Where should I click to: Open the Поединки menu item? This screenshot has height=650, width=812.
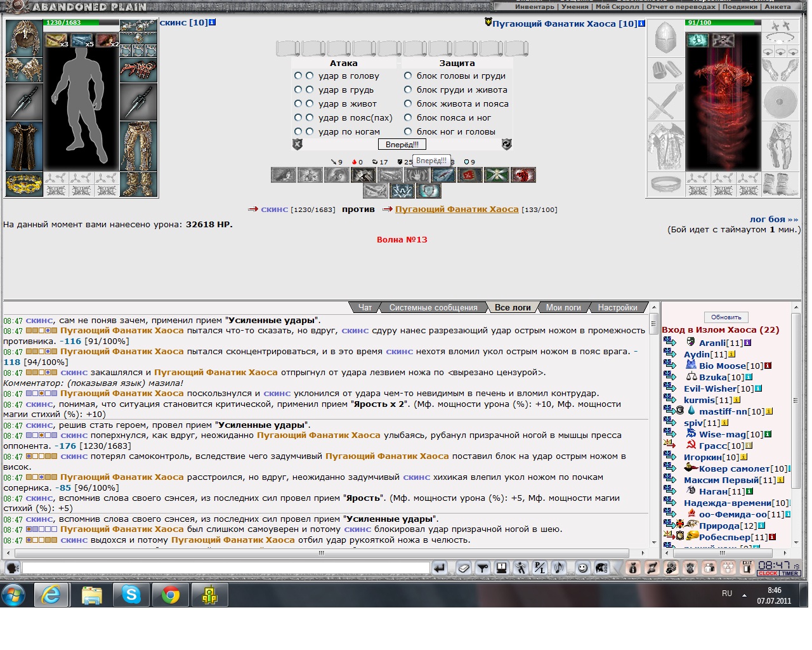[x=740, y=7]
